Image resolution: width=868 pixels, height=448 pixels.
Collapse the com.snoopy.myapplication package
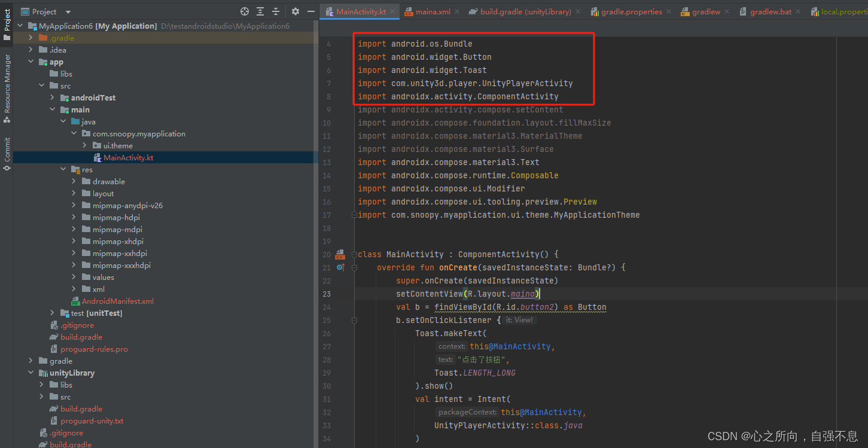point(74,133)
